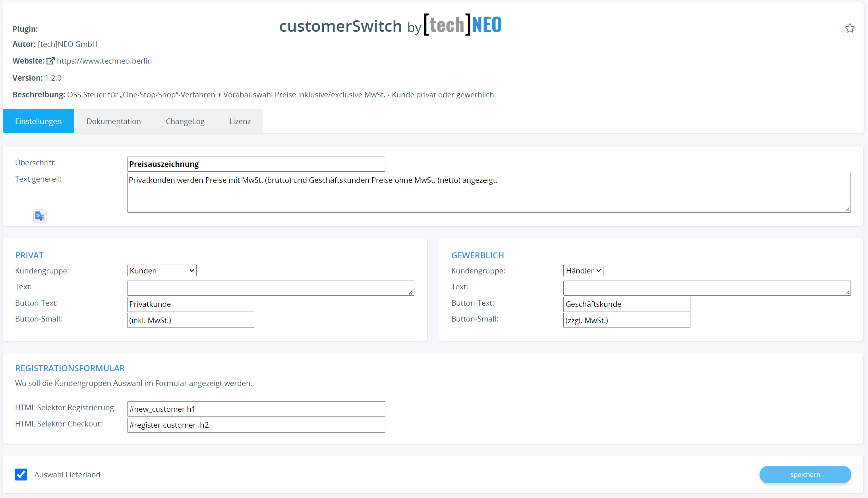Click the Autor [tech]NEO GmbH text
The width and height of the screenshot is (868, 498).
pyautogui.click(x=55, y=44)
